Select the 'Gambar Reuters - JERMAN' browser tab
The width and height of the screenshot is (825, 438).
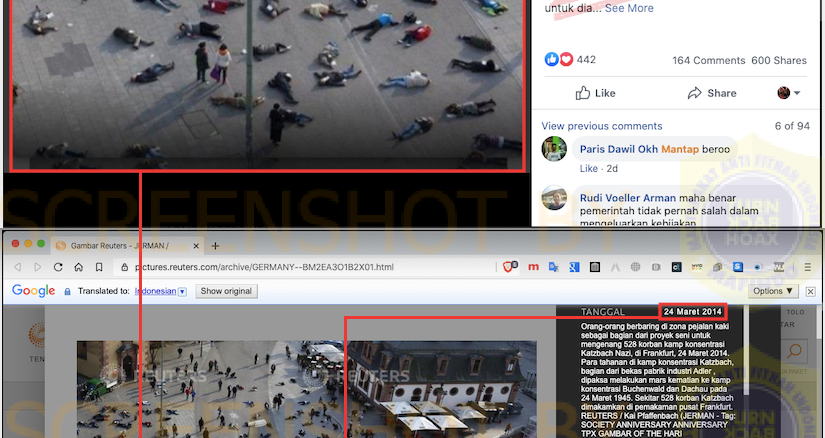point(126,246)
